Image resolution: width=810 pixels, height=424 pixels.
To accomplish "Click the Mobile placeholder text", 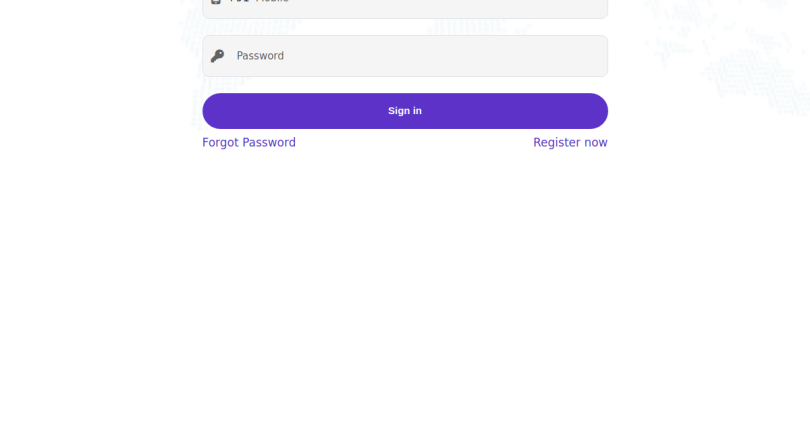I will [x=272, y=3].
